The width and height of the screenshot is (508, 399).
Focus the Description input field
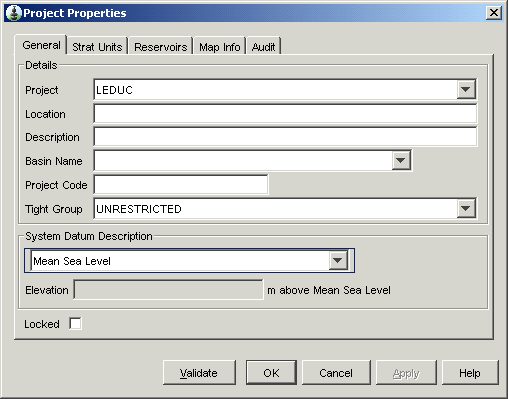[x=285, y=137]
